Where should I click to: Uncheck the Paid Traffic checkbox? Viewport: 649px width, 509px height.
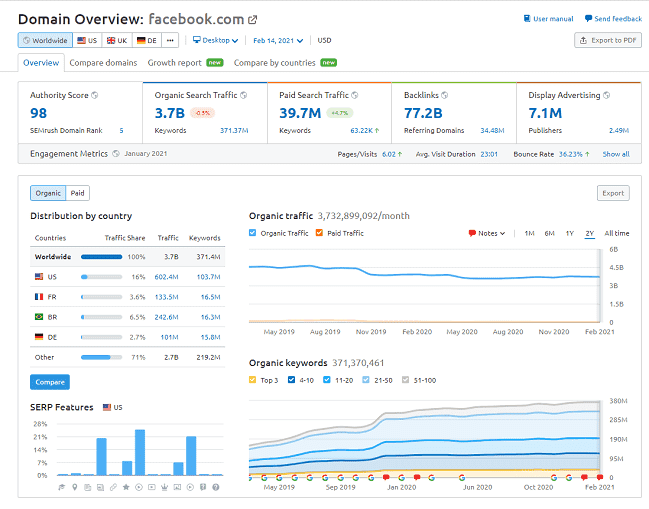tap(319, 233)
